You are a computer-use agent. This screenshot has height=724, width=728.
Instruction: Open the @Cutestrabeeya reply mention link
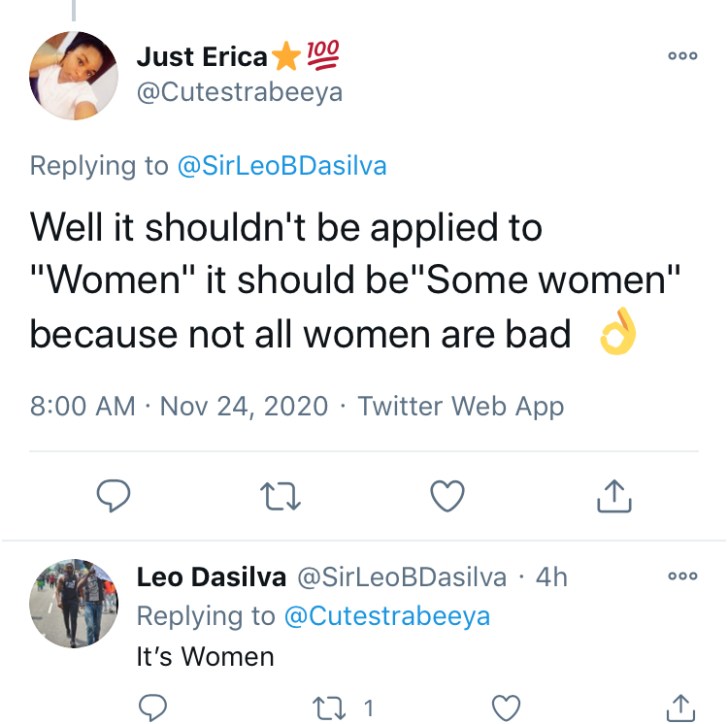(387, 615)
